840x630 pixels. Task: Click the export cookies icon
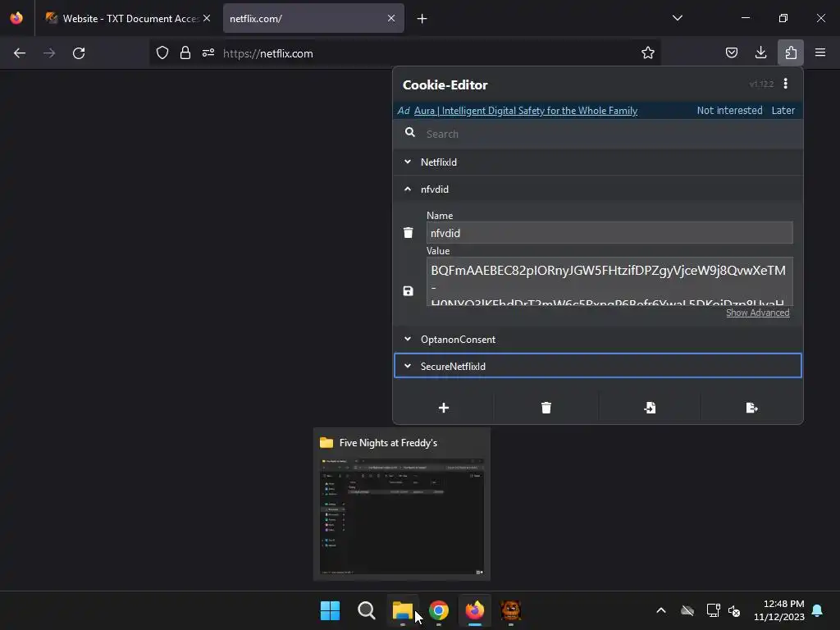[751, 409]
